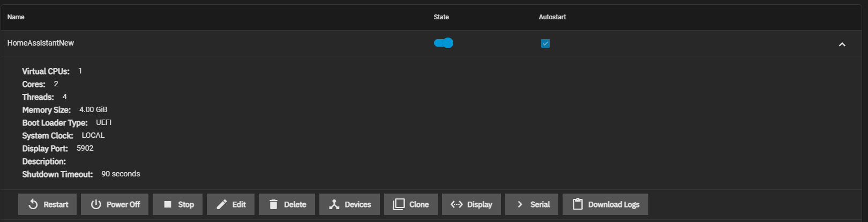This screenshot has width=868, height=222.
Task: Click the LOCAL system clock value
Action: 93,135
